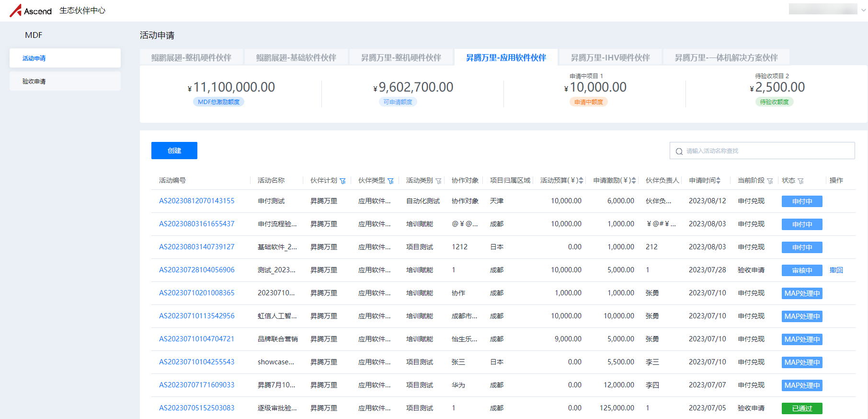Click the 创建 button
Image resolution: width=868 pixels, height=419 pixels.
pos(174,151)
